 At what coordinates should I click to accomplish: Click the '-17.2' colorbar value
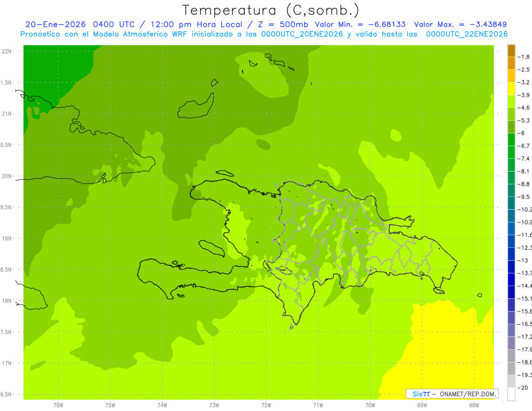525,337
